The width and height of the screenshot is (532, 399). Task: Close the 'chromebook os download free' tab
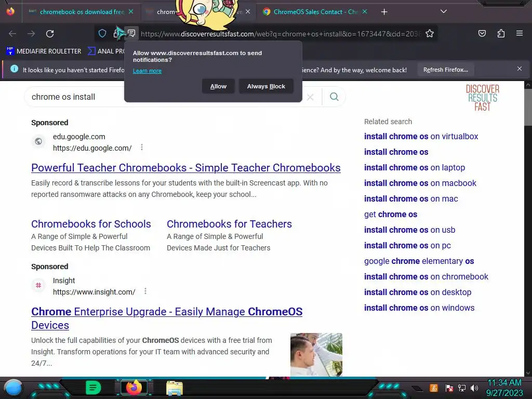(x=131, y=11)
